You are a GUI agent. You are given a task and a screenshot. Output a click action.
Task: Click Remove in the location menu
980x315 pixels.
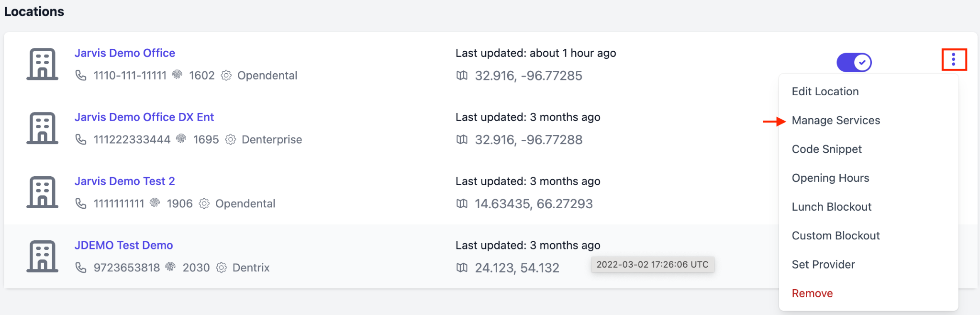812,293
